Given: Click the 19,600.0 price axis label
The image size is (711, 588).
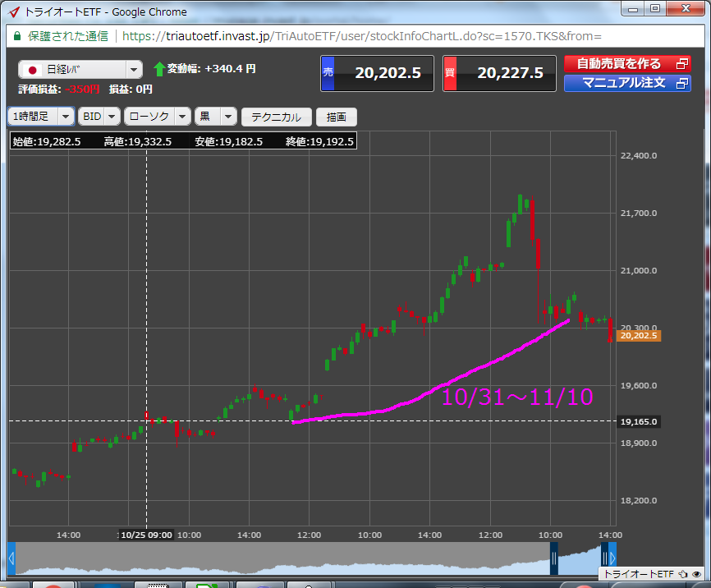Looking at the screenshot, I should pos(639,386).
